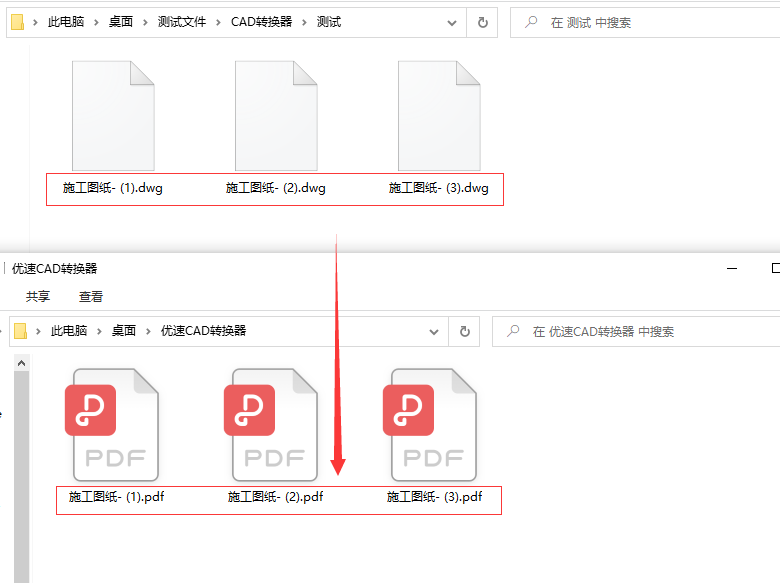Click the 在 测试 中搜索 search field
This screenshot has width=780, height=583.
coord(645,22)
